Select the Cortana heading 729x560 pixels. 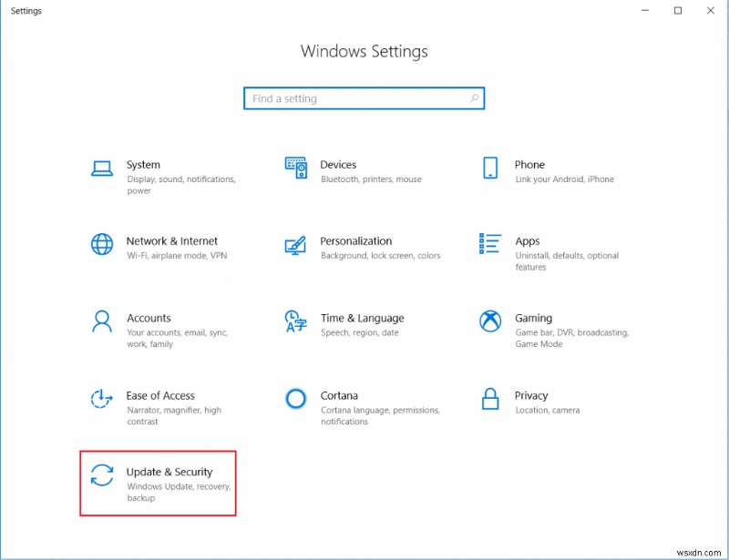coord(339,395)
